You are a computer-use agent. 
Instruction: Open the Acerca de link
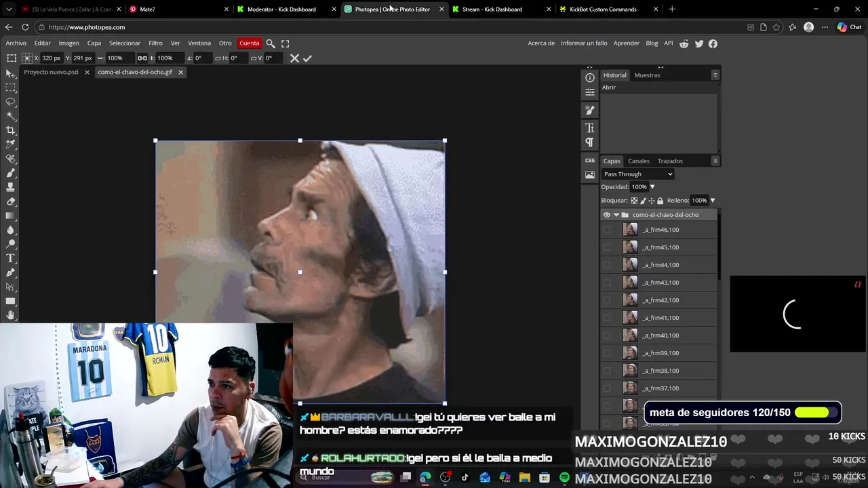pyautogui.click(x=541, y=43)
